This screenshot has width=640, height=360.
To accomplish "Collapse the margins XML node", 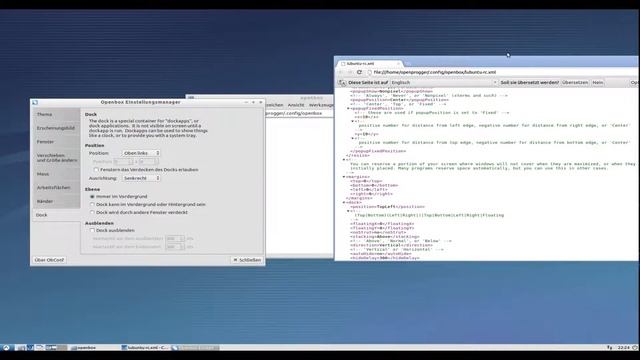I will tap(344, 177).
